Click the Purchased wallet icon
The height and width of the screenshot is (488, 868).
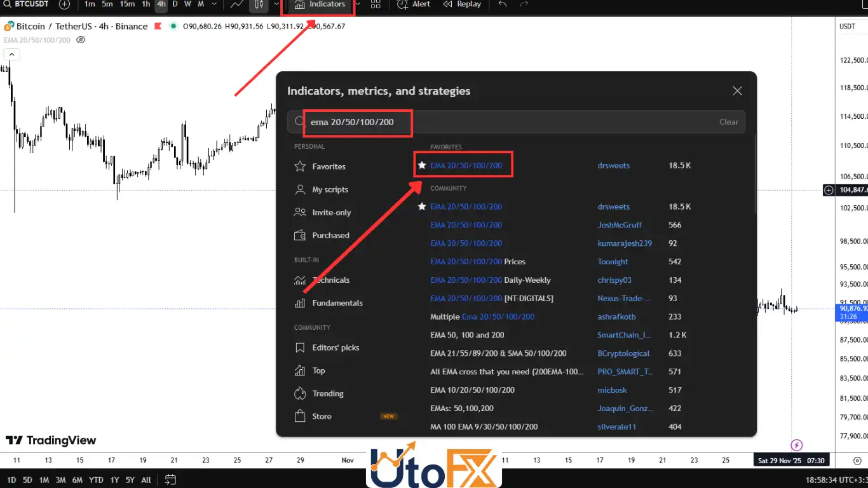click(300, 235)
